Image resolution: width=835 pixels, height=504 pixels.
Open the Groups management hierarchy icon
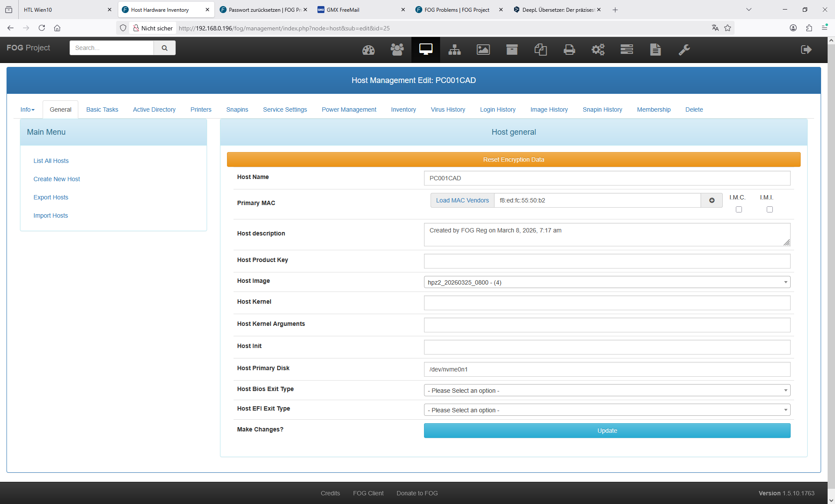pos(454,50)
